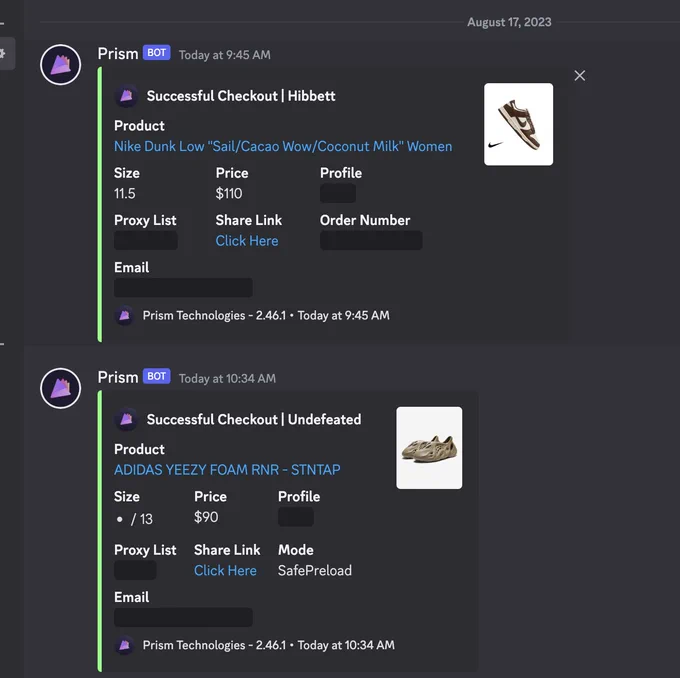Image resolution: width=680 pixels, height=678 pixels.
Task: Open Prism bot avatar on 10:34 AM message
Action: tap(61, 388)
